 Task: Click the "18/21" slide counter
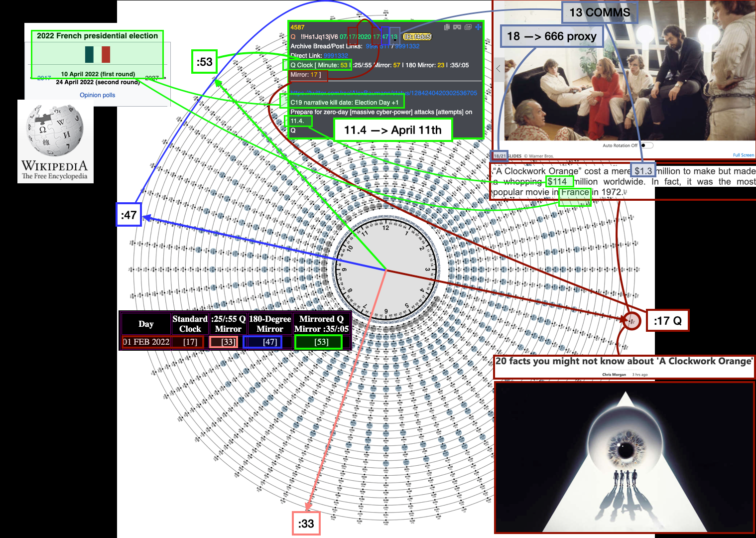[500, 156]
